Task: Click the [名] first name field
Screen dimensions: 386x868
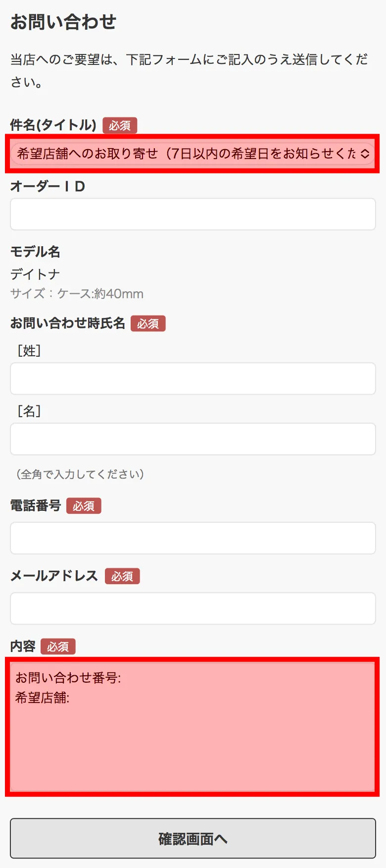Action: pos(193,439)
